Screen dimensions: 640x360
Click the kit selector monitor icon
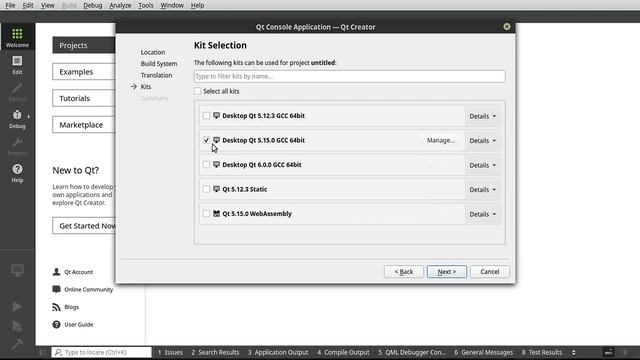(17, 270)
